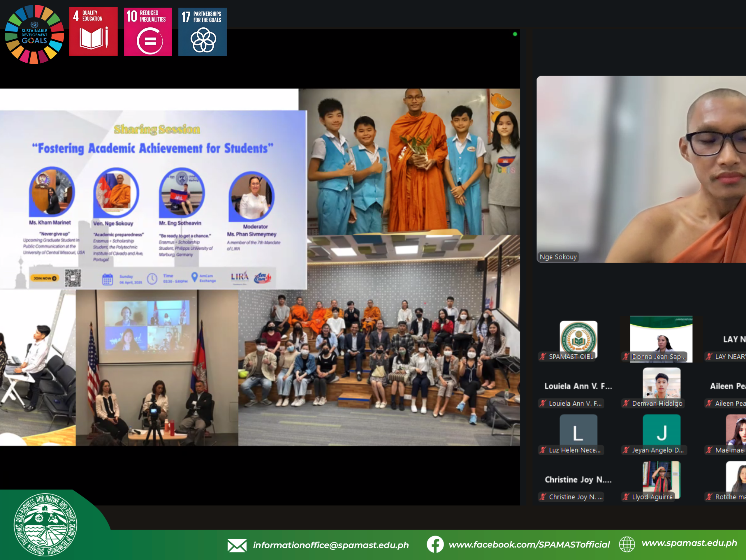Click the email envelope icon

237,545
